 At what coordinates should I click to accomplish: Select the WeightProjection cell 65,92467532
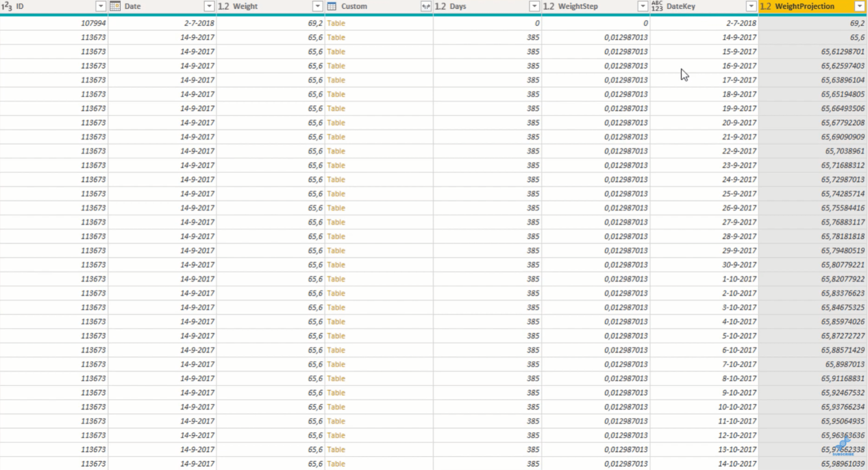pyautogui.click(x=813, y=393)
